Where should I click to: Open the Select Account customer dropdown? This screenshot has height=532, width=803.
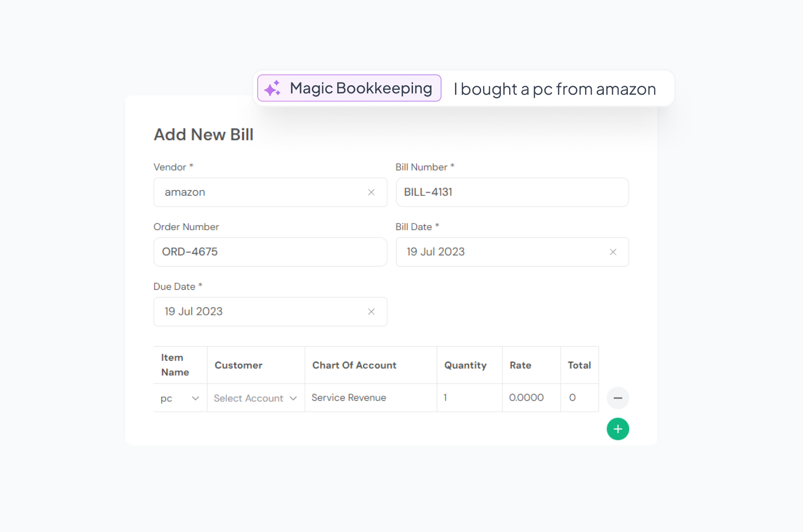pyautogui.click(x=255, y=398)
